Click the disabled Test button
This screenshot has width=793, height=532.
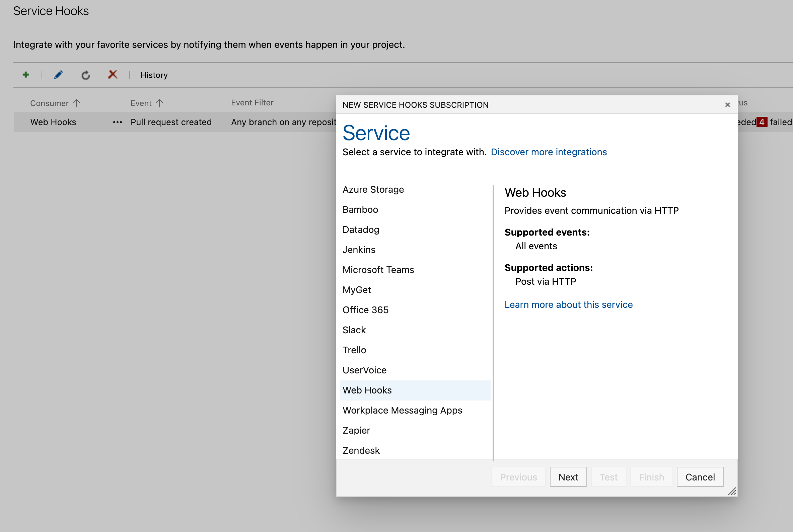608,477
